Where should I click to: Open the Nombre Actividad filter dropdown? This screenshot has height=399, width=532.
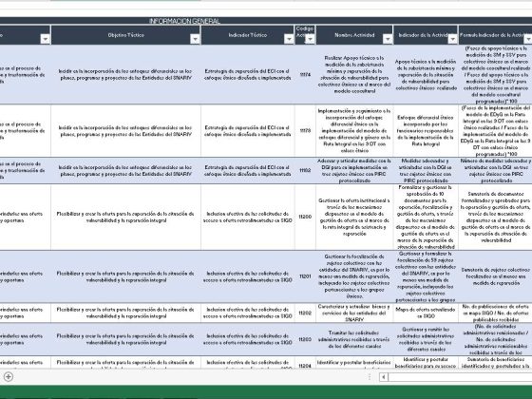tap(388, 39)
